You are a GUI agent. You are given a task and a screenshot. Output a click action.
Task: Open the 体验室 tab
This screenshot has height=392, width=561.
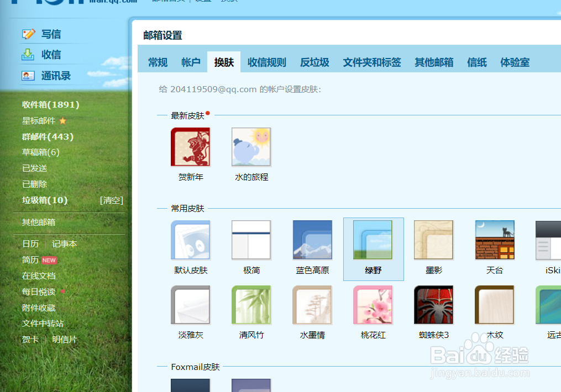click(515, 62)
